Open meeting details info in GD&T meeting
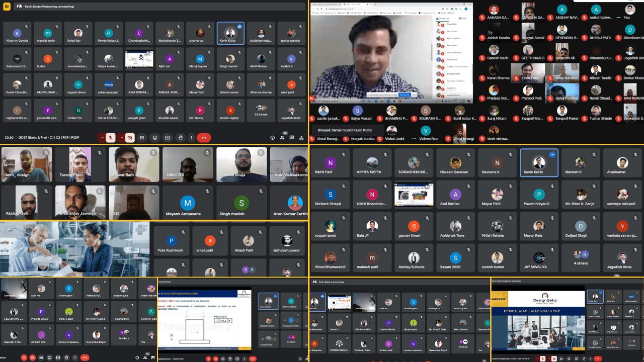This screenshot has height=362, width=644. [x=272, y=137]
